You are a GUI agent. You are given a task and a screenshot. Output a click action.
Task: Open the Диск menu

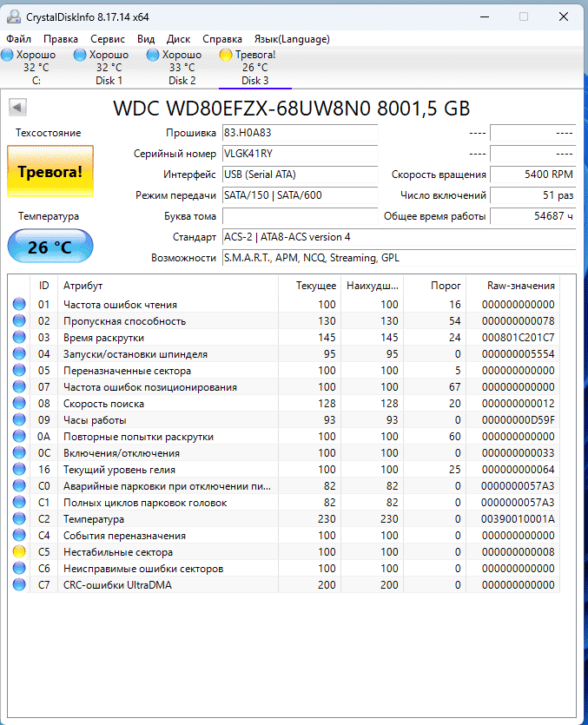point(178,39)
